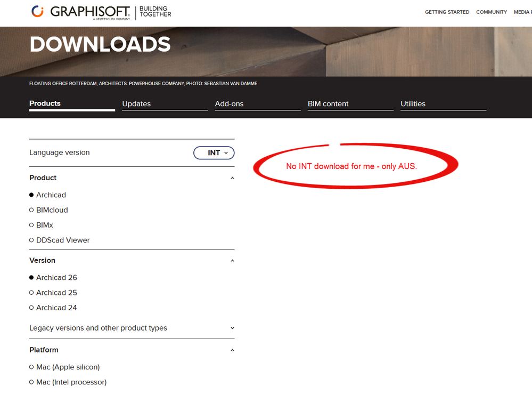
Task: Select the DDScad Viewer product option
Action: 59,240
